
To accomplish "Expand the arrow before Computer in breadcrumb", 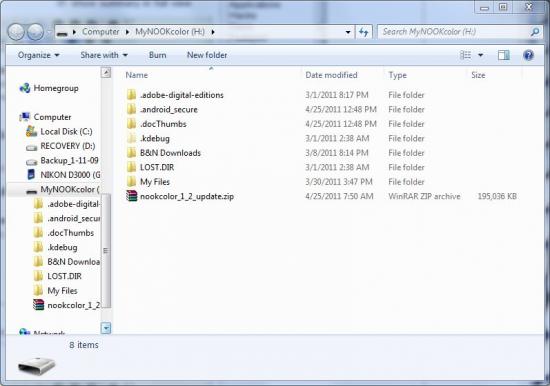I will (x=74, y=32).
